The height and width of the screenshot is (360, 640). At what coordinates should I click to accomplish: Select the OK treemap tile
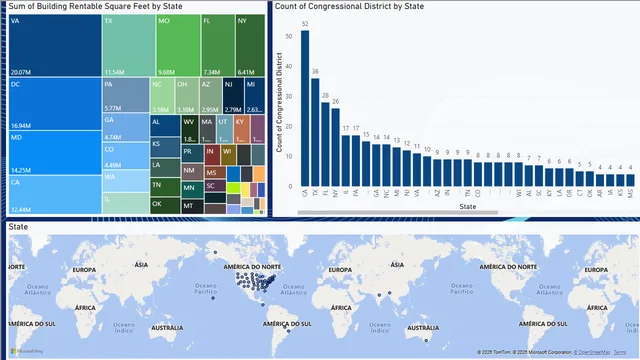[x=165, y=206]
